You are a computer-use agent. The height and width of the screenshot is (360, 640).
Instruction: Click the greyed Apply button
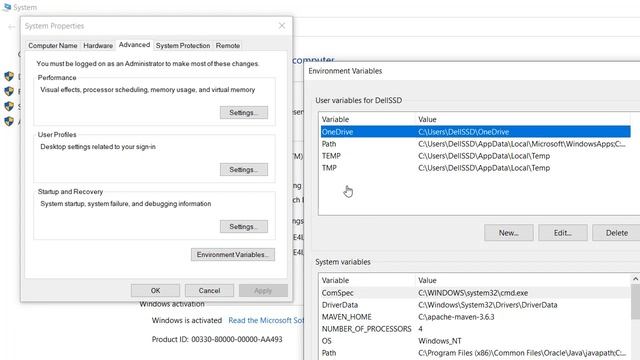tap(263, 291)
